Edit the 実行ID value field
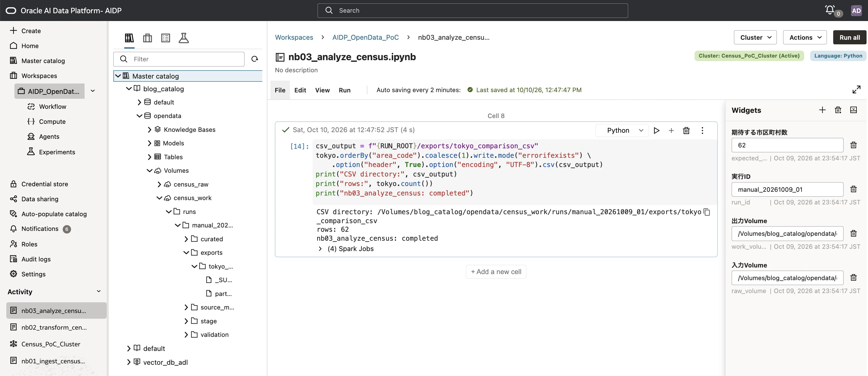Screen dimensions: 868x376 (787, 189)
